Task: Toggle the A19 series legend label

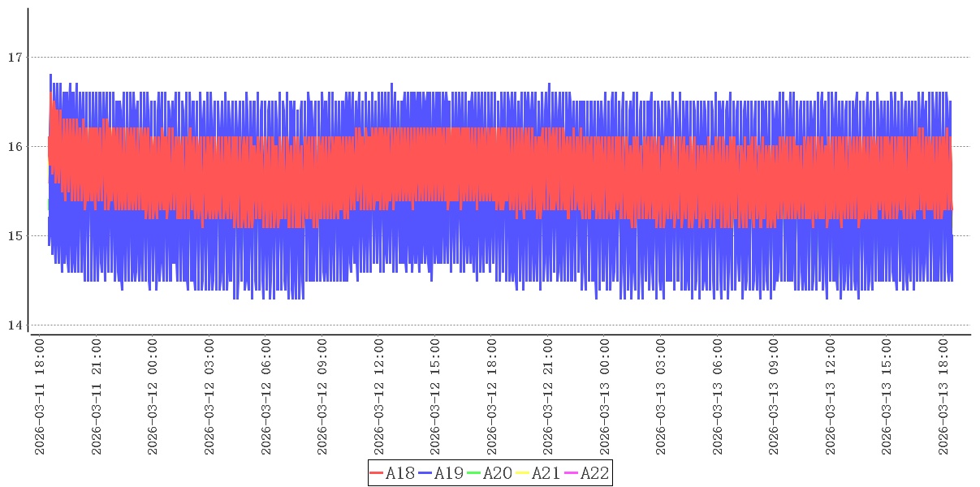Action: coord(449,473)
